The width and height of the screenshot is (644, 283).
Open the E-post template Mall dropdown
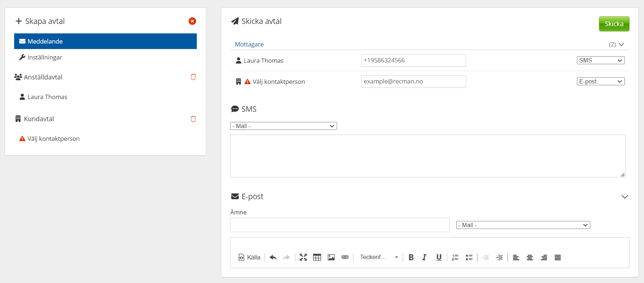523,225
